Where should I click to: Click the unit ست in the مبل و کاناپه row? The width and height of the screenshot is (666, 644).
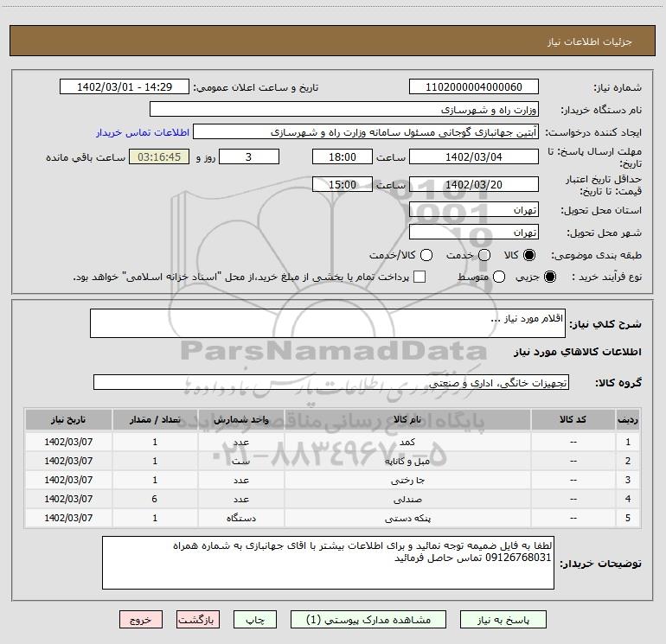coord(240,461)
